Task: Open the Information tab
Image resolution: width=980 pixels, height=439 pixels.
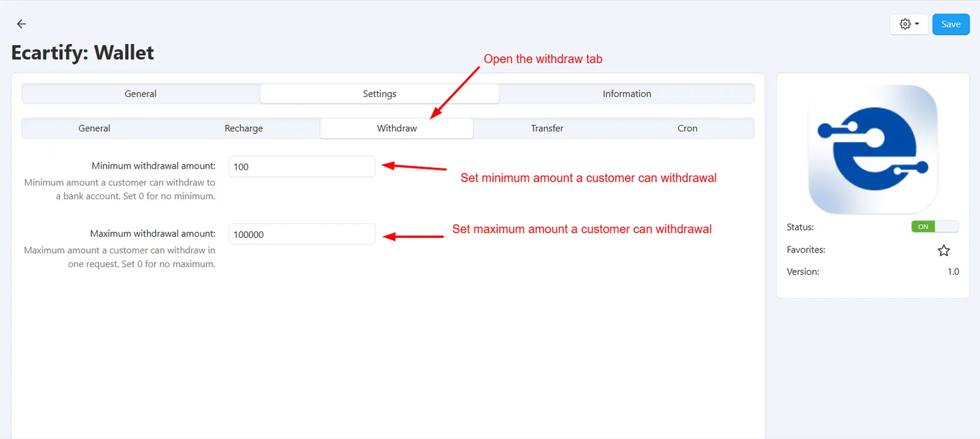Action: click(x=627, y=94)
